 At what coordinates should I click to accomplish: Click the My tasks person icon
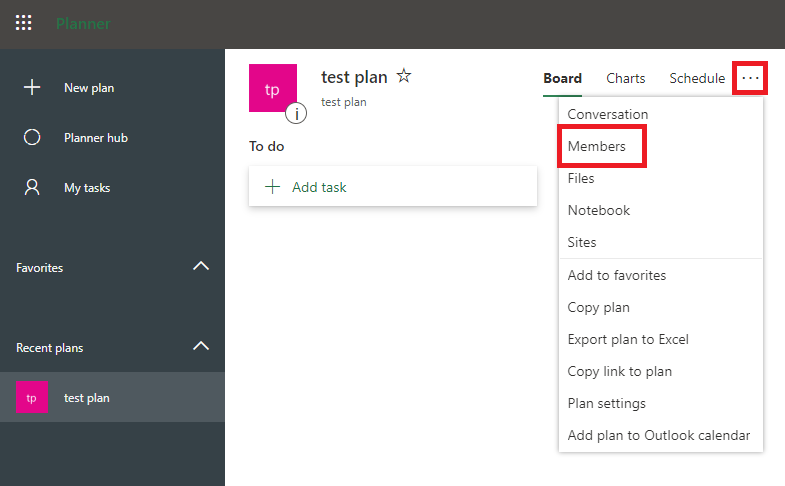[32, 187]
